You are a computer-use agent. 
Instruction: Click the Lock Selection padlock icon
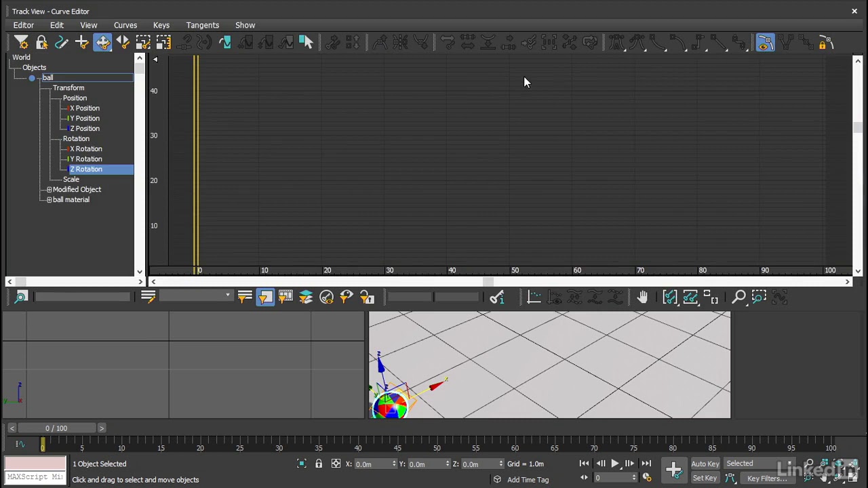(41, 43)
